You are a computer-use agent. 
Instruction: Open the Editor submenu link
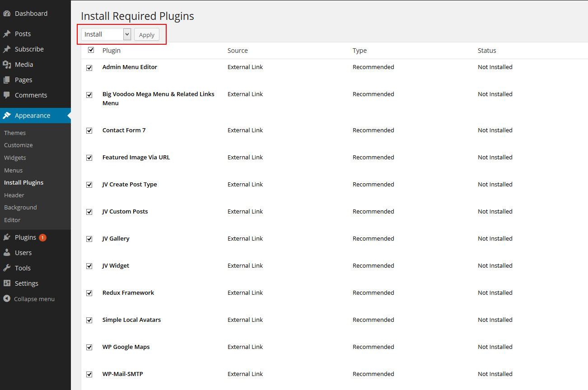pyautogui.click(x=12, y=220)
